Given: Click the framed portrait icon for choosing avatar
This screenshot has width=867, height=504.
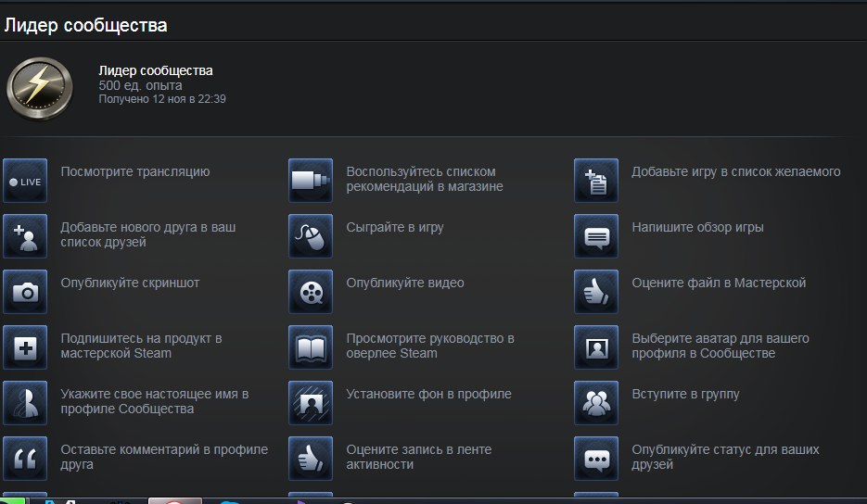Looking at the screenshot, I should [x=596, y=347].
